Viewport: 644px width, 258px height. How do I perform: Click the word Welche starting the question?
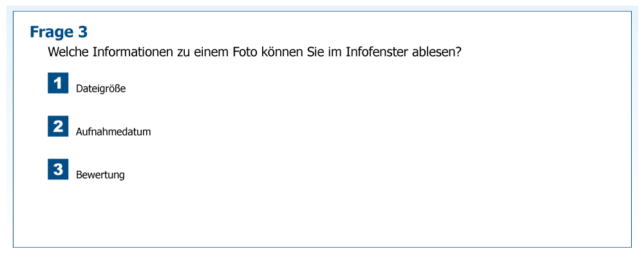pos(68,52)
